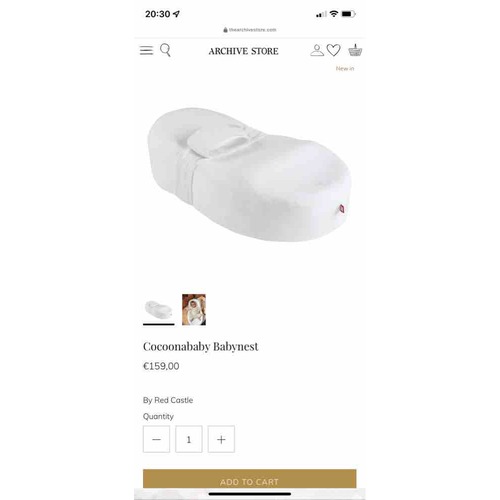Add the Cocoonababy to cart

pyautogui.click(x=250, y=479)
